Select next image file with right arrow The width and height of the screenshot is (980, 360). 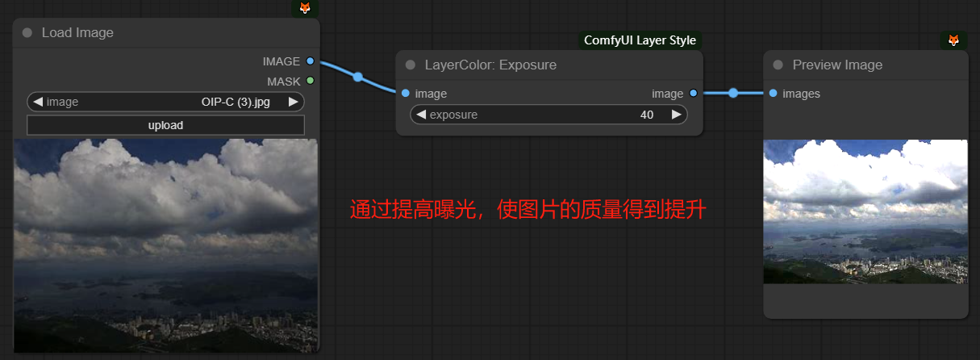294,102
